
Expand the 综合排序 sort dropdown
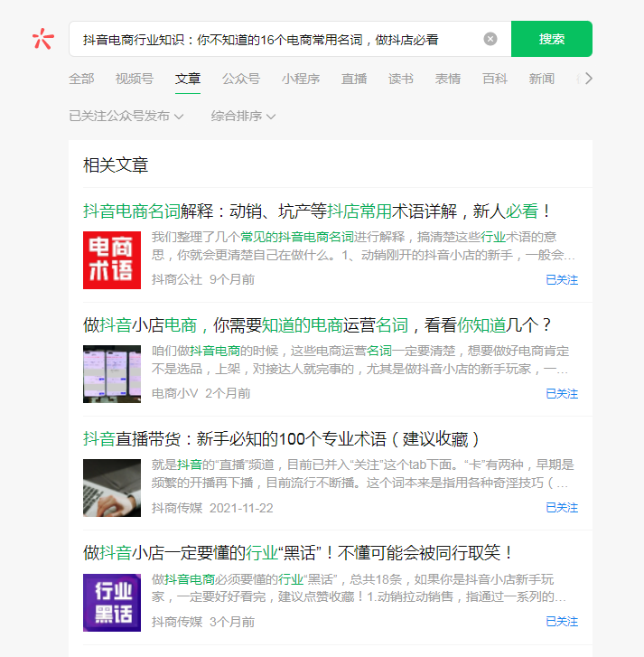tap(243, 116)
